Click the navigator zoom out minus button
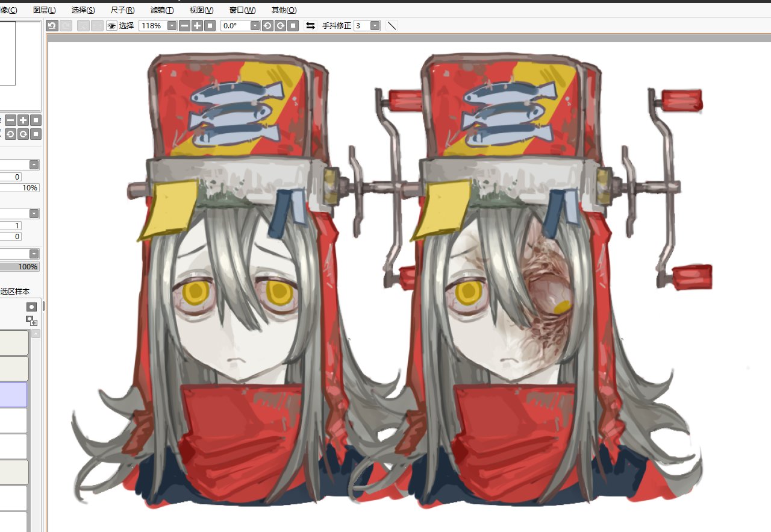This screenshot has width=771, height=532. (x=10, y=120)
